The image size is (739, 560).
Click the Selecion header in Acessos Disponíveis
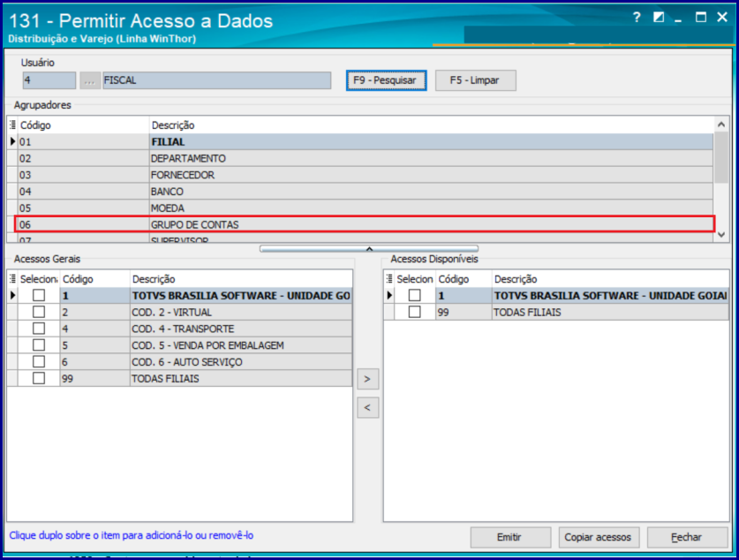tap(415, 278)
